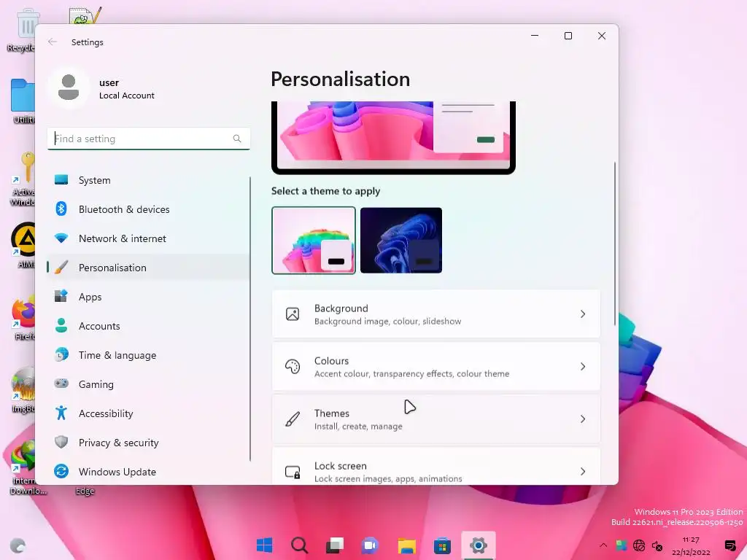Open Themes install, create, manage row

pyautogui.click(x=436, y=419)
